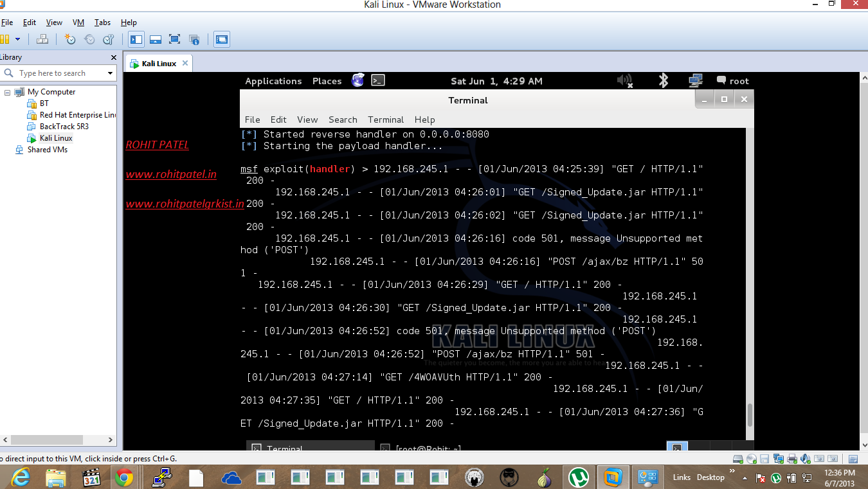
Task: Open the VMware Tabs menu
Action: [102, 22]
